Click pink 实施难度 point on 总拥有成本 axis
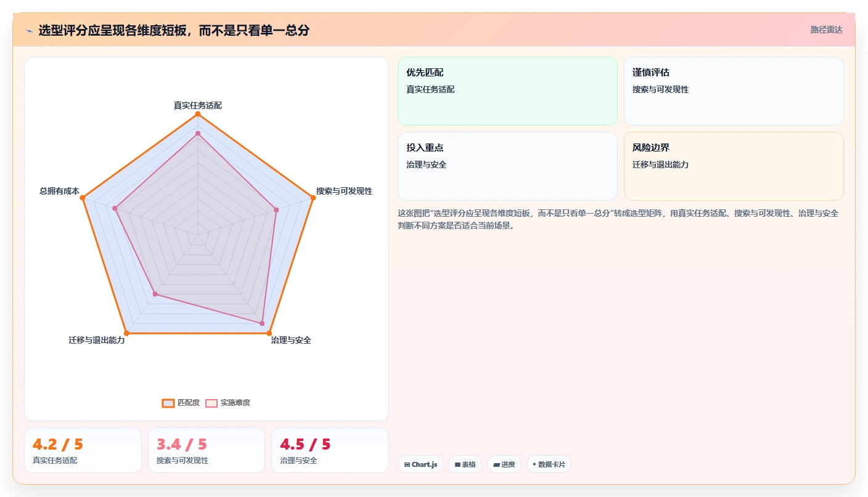 pos(115,208)
